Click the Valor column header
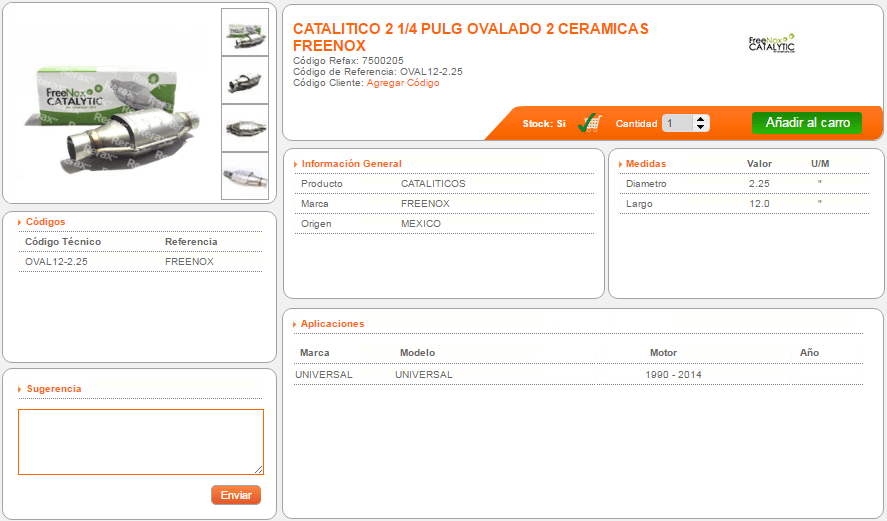Viewport: 887px width, 521px height. pyautogui.click(x=759, y=163)
